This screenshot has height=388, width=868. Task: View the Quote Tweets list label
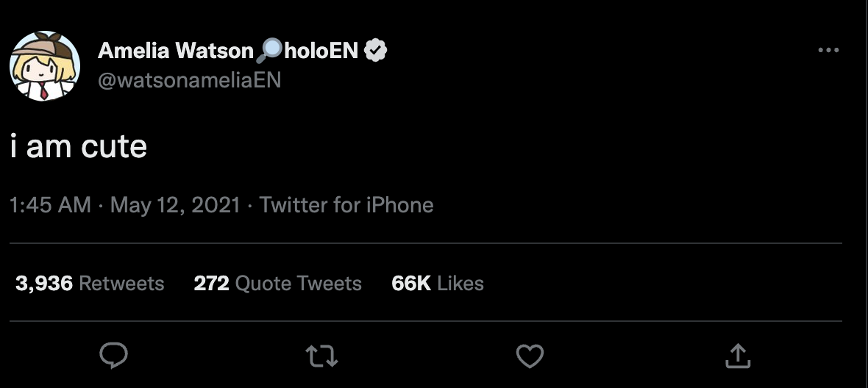tap(299, 284)
